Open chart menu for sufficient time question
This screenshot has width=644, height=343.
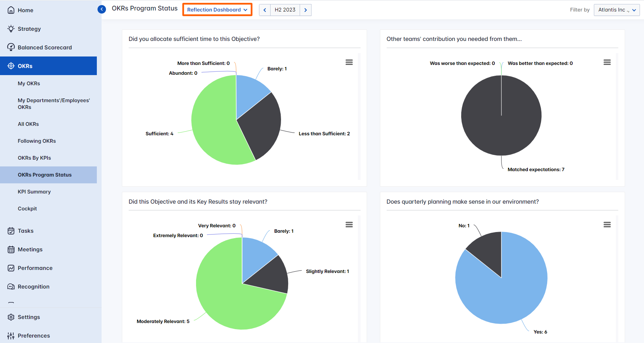tap(349, 62)
